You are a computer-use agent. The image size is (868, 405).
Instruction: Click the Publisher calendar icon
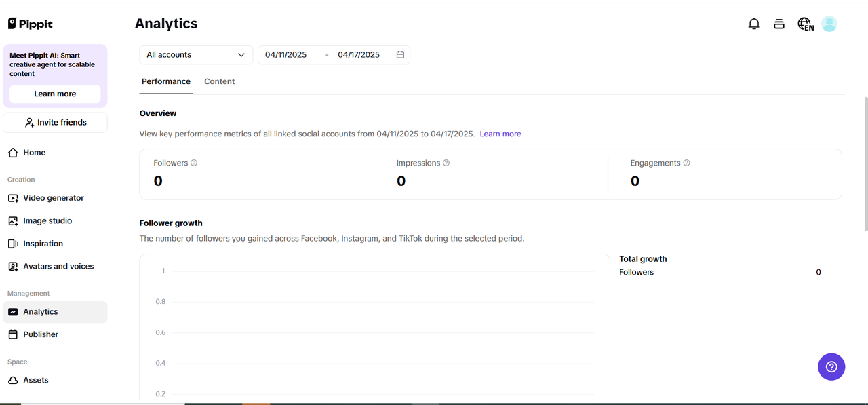coord(13,334)
